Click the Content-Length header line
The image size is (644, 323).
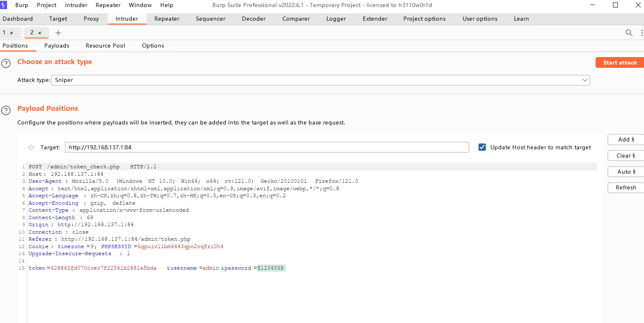click(x=61, y=218)
